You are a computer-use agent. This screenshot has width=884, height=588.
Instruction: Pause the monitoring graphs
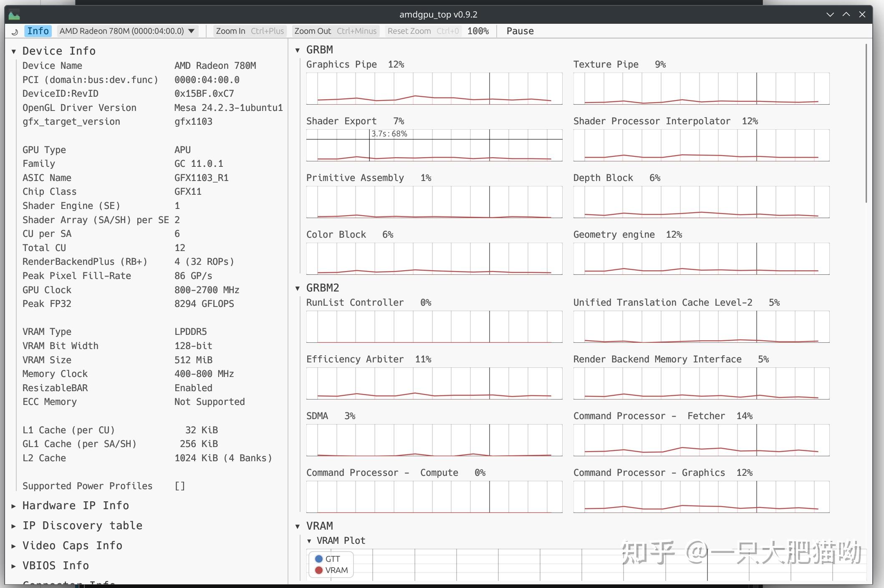point(520,30)
